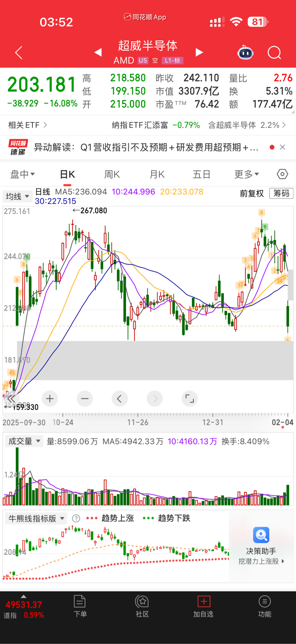Tap the back arrow in header
This screenshot has height=644, width=296.
click(x=18, y=52)
